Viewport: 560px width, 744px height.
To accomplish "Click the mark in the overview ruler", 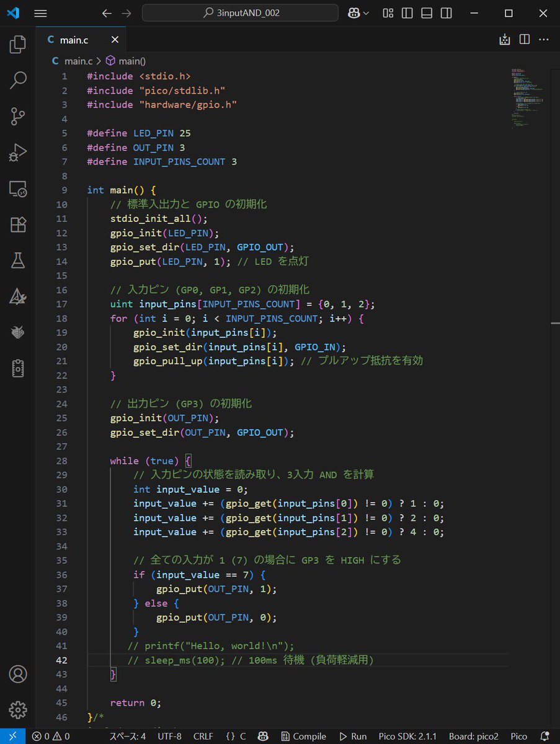I will (x=556, y=322).
